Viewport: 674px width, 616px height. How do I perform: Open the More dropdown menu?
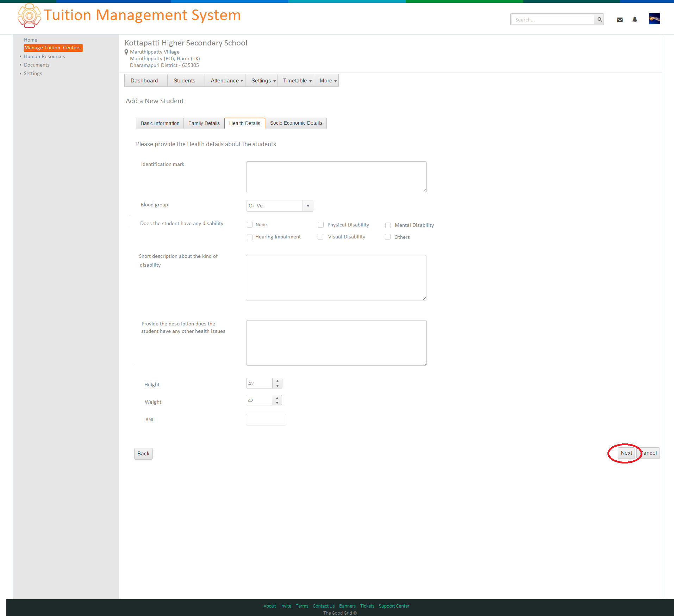[326, 81]
